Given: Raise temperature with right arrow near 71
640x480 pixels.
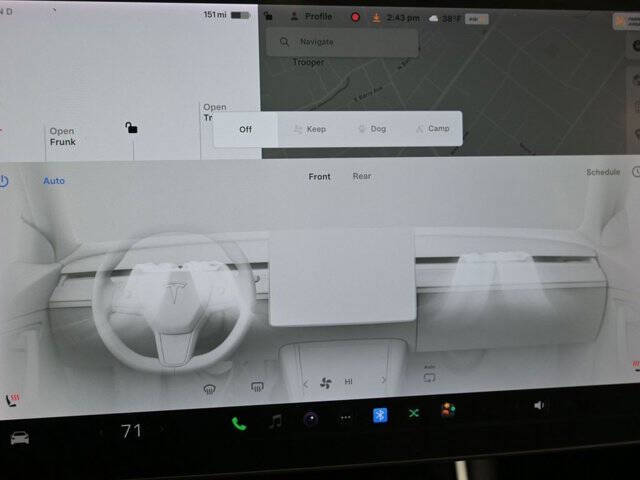Looking at the screenshot, I should 162,429.
